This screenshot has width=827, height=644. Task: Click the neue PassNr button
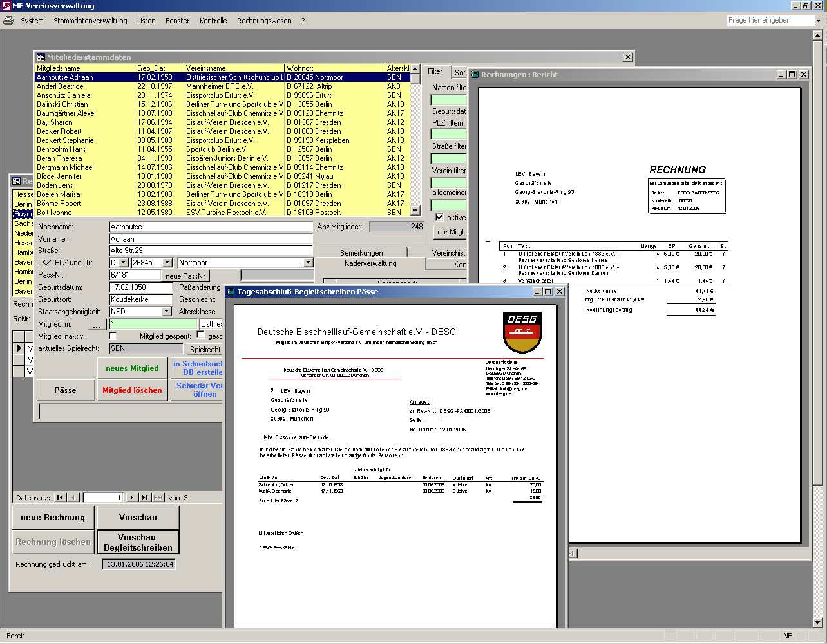click(x=185, y=276)
